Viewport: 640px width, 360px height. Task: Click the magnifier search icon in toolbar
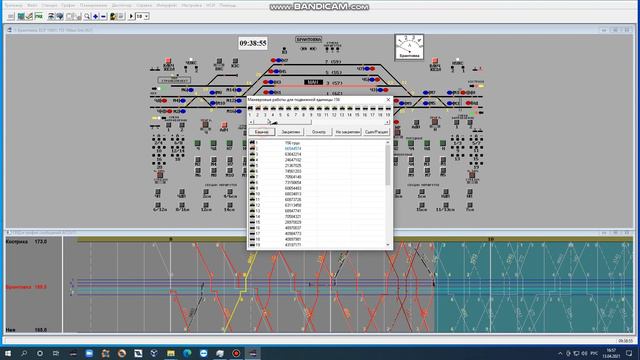click(87, 16)
